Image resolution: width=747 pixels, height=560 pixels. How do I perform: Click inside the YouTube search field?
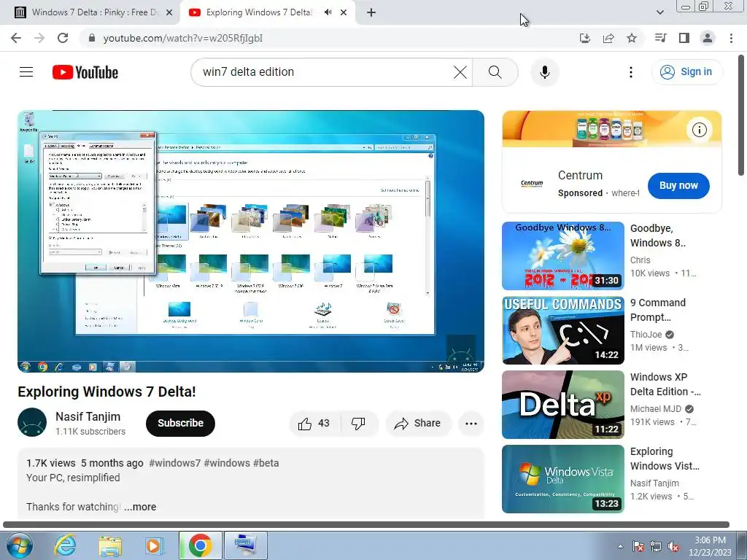click(324, 72)
